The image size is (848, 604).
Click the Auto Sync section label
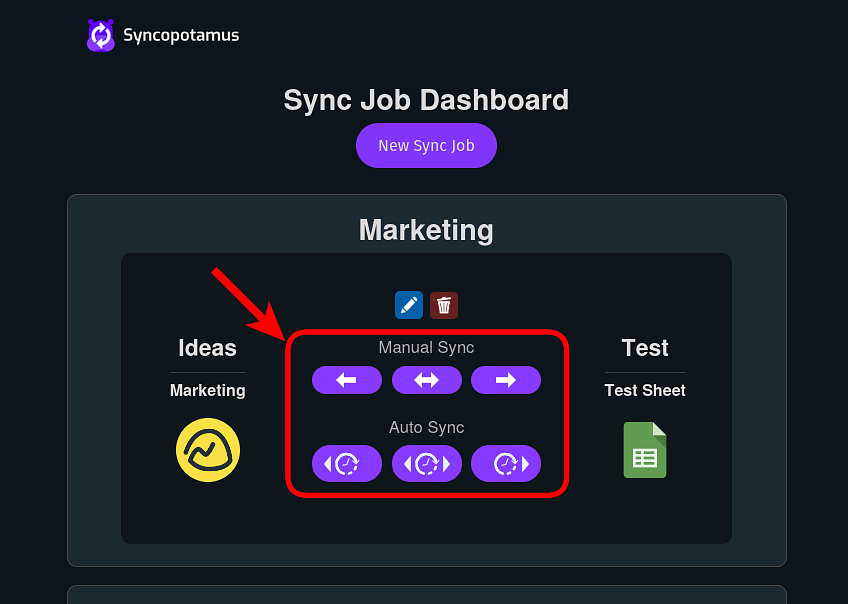point(426,427)
